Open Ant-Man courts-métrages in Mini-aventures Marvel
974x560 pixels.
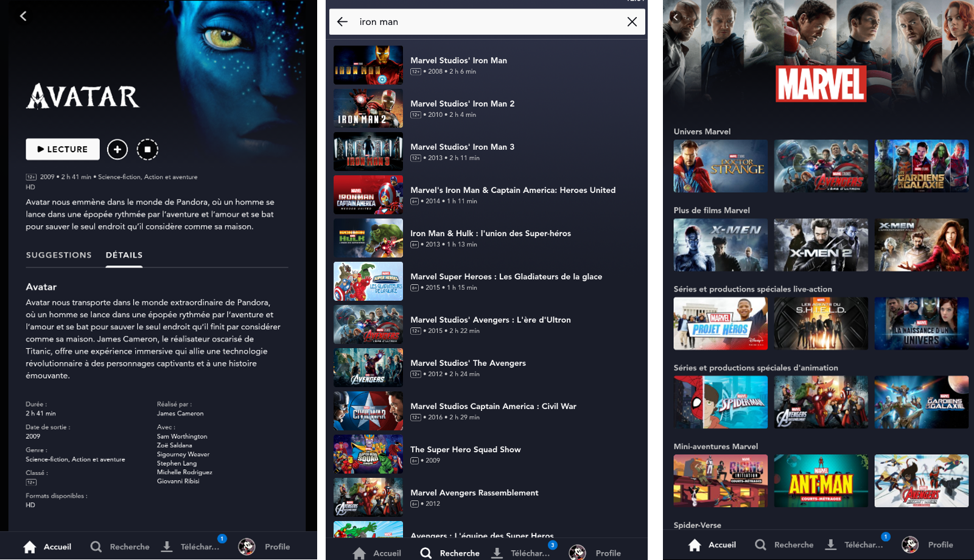pos(821,480)
